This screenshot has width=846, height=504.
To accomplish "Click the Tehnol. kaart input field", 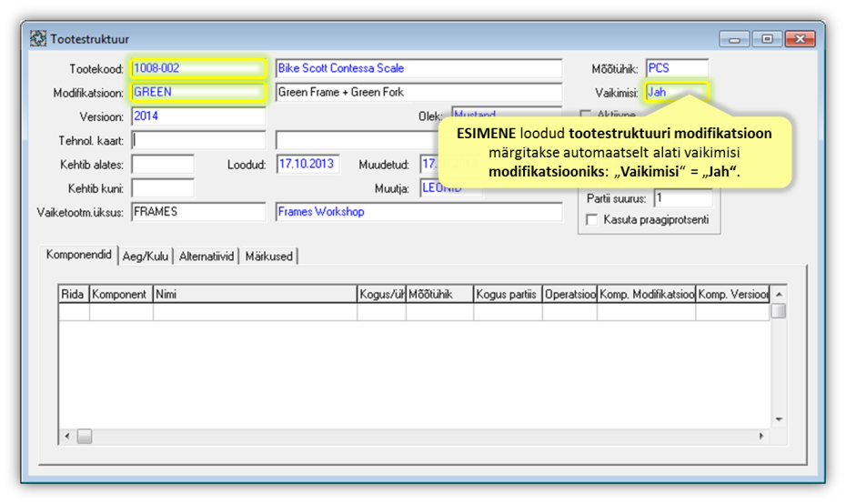I will click(198, 140).
